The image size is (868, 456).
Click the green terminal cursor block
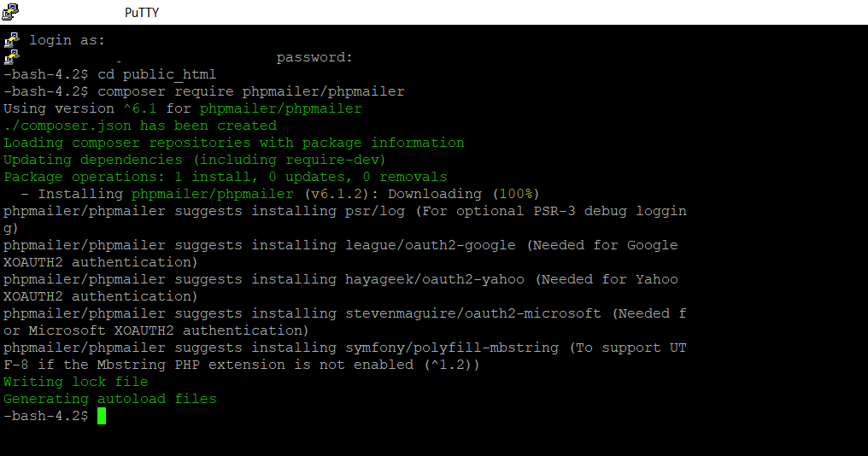102,416
